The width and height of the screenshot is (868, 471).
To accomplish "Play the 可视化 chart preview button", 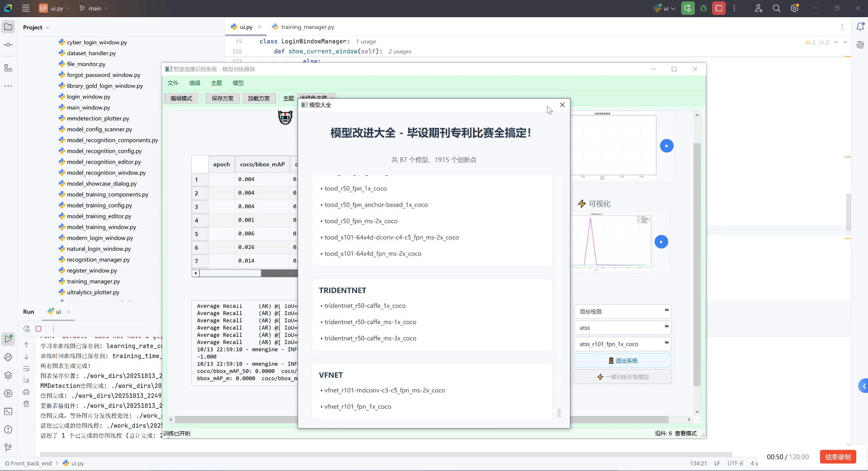I will (x=661, y=242).
